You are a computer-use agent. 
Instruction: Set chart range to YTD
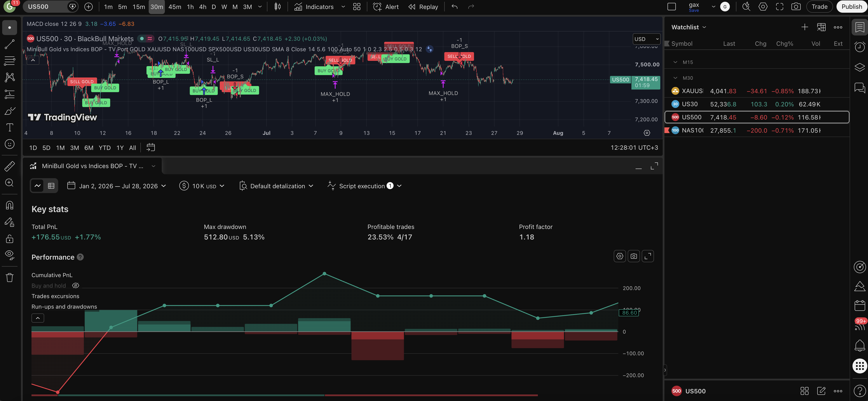[105, 148]
